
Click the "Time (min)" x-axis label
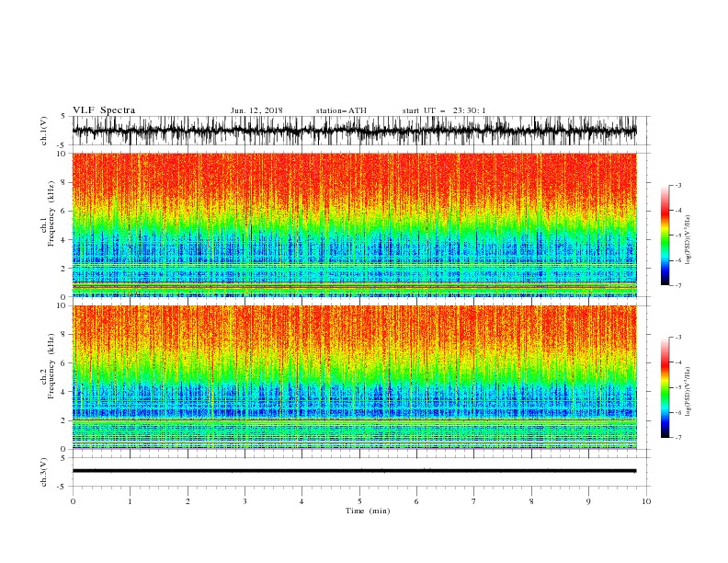tap(368, 511)
